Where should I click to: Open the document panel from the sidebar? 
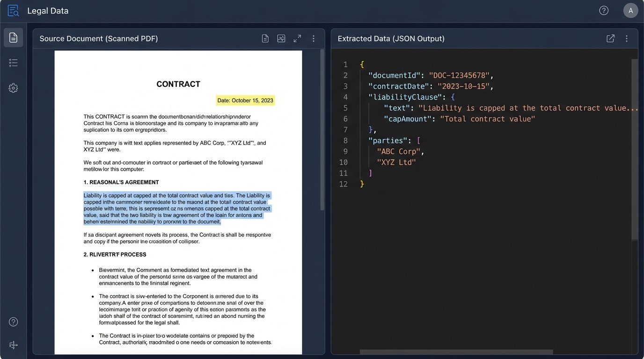click(x=13, y=37)
